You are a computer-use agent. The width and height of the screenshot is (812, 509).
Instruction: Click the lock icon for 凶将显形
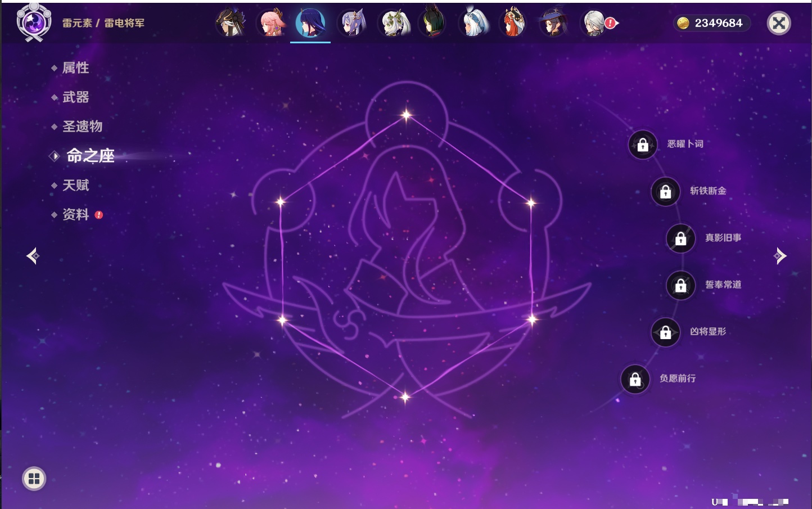coord(666,332)
